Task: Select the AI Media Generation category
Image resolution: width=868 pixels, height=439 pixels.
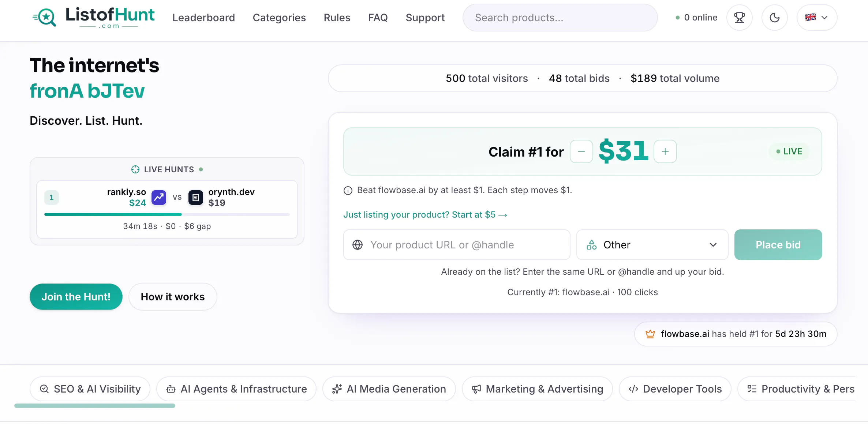Action: 389,389
